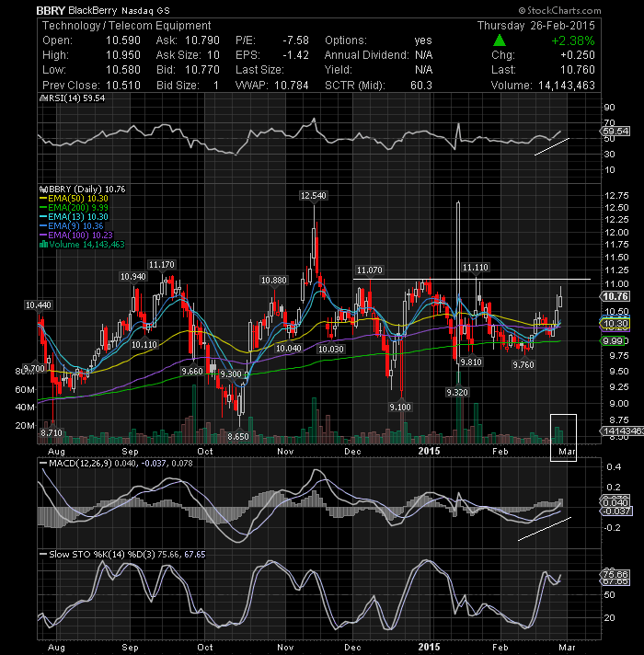Click the +2.38% percent change
This screenshot has height=655, width=644.
[572, 40]
